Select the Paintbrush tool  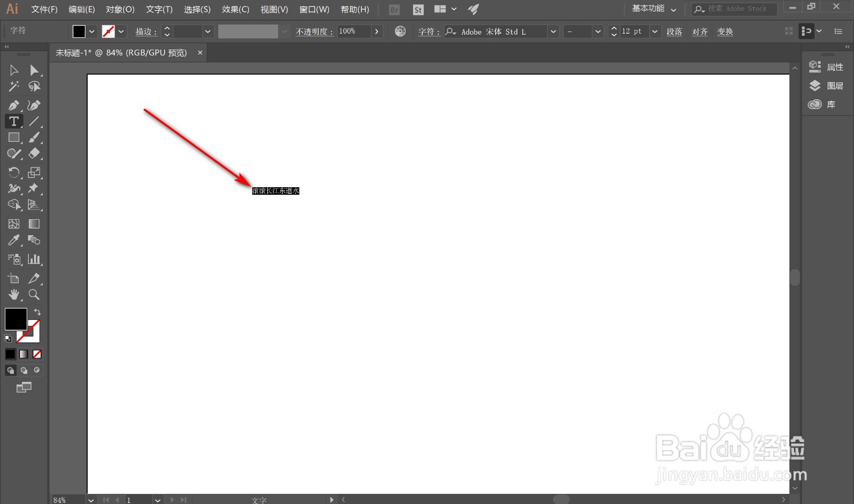pos(34,138)
